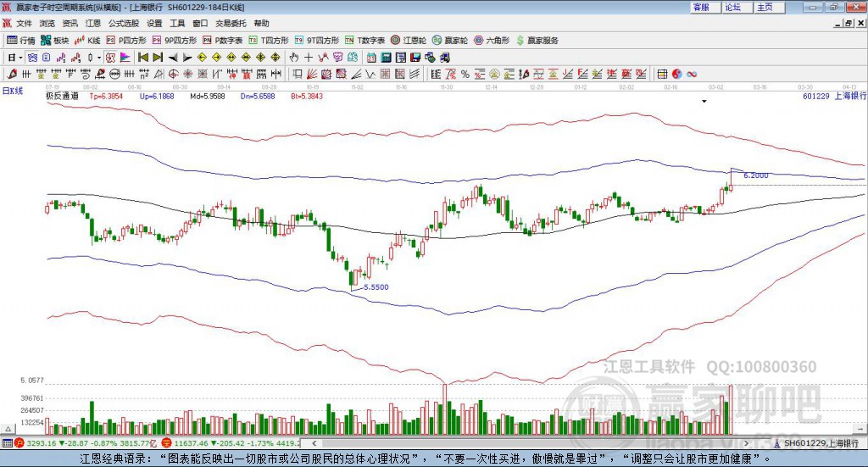Click the 极反通道 indicator name

(x=62, y=96)
